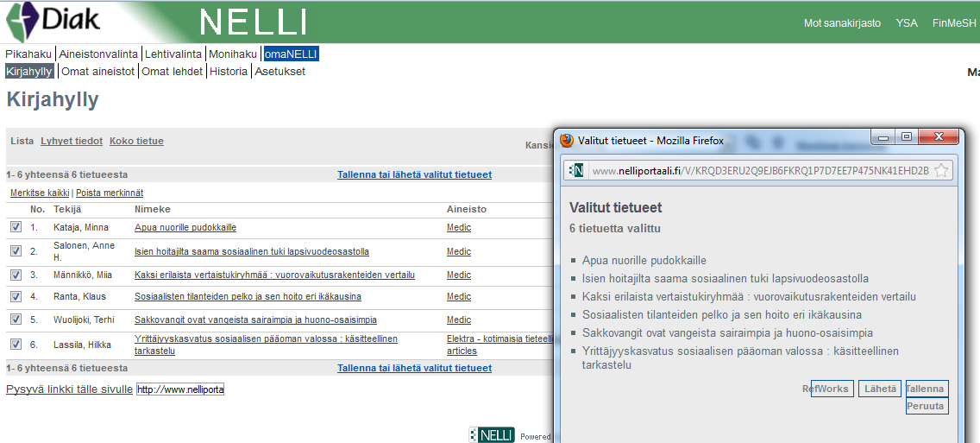Uncheck record 5 Wuolijoki, Terhi
The image size is (980, 443).
point(16,320)
